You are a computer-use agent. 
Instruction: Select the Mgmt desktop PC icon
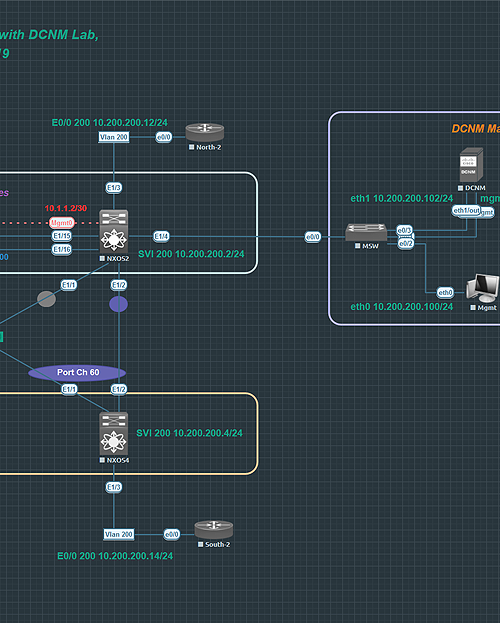click(483, 288)
